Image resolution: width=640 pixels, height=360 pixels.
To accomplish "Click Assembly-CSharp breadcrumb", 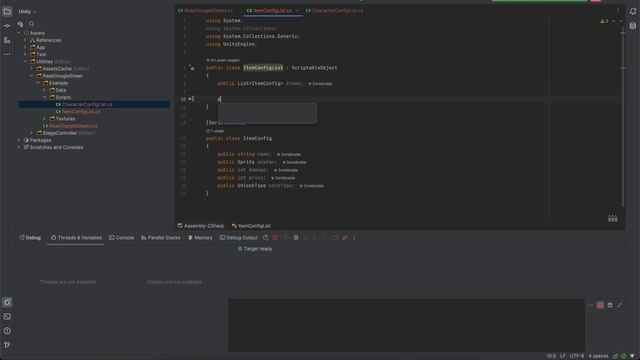I will pyautogui.click(x=201, y=226).
